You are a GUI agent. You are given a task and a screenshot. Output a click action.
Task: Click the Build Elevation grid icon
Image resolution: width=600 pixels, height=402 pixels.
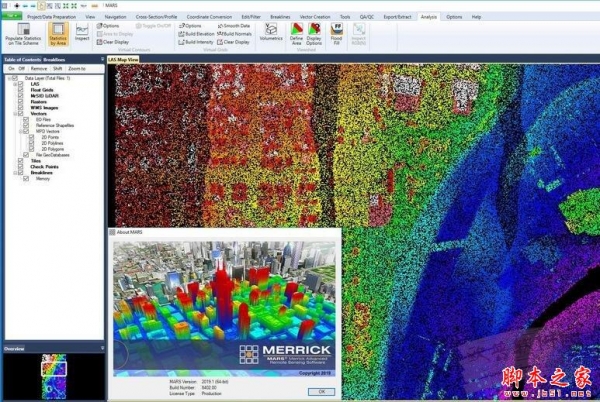pyautogui.click(x=181, y=34)
